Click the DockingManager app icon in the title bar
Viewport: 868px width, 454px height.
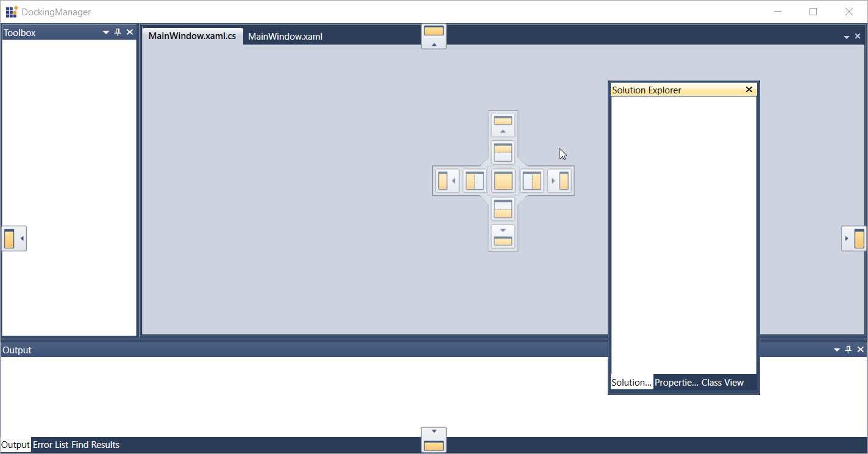click(x=12, y=12)
